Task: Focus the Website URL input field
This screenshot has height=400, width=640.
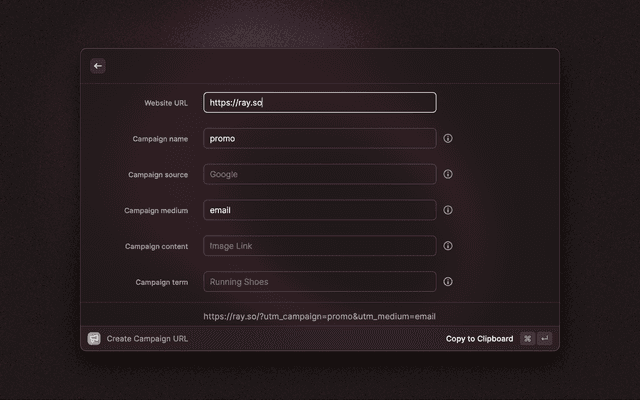Action: click(x=319, y=102)
